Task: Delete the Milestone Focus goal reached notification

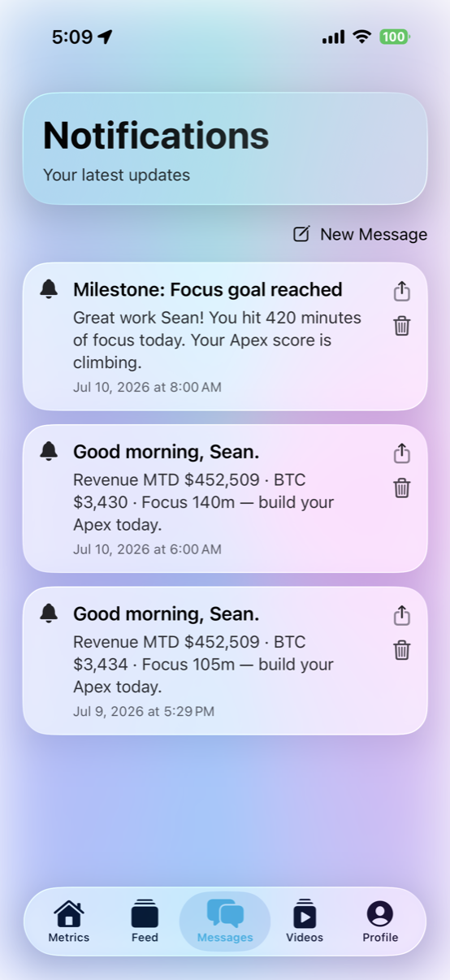Action: (x=402, y=326)
